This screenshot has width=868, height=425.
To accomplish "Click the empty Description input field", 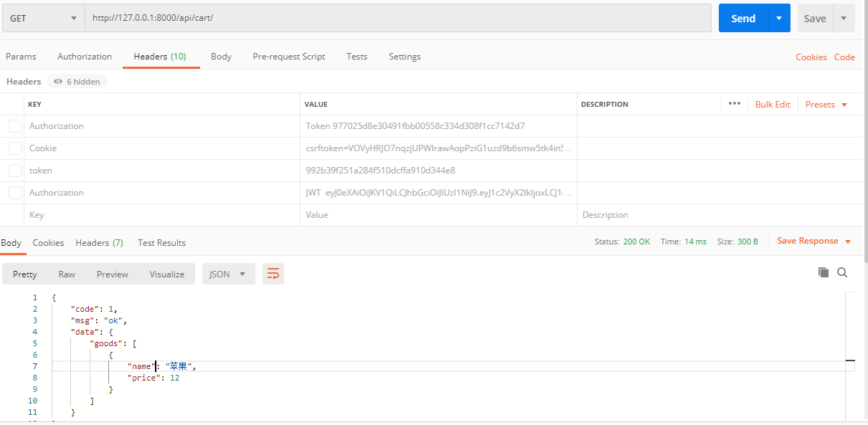I will (x=720, y=215).
